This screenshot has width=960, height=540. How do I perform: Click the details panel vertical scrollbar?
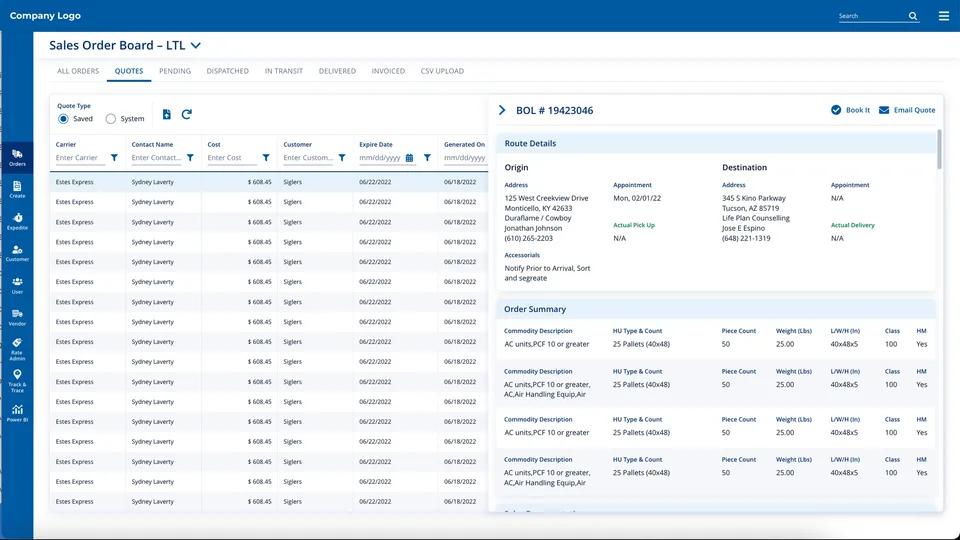939,149
